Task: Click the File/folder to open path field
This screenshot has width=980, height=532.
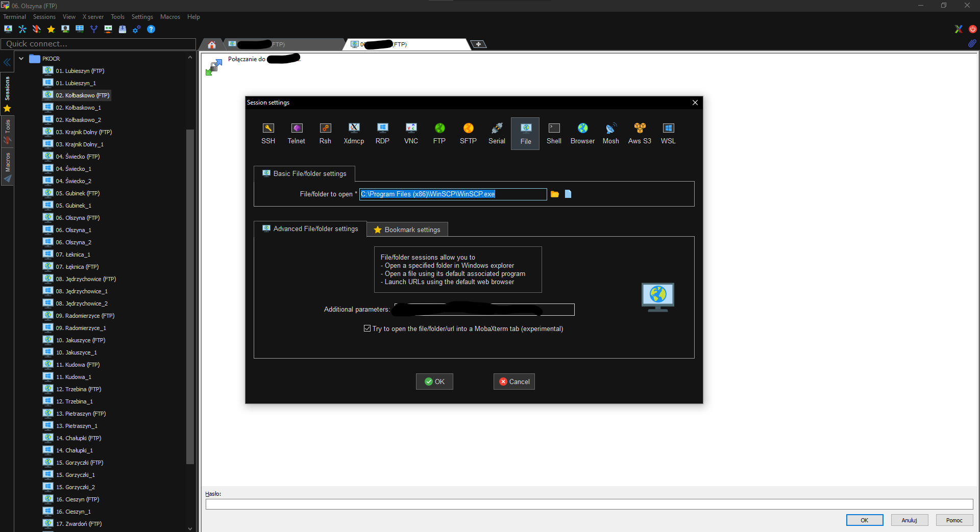Action: 453,194
